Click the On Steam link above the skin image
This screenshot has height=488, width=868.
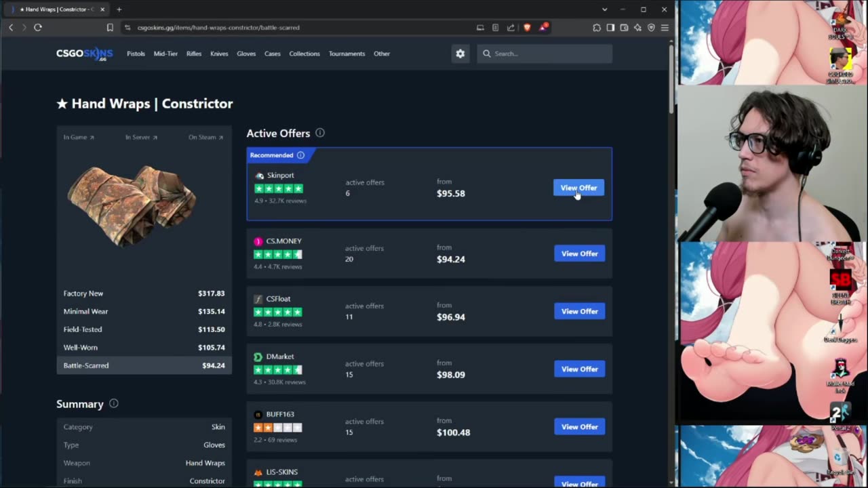point(205,137)
